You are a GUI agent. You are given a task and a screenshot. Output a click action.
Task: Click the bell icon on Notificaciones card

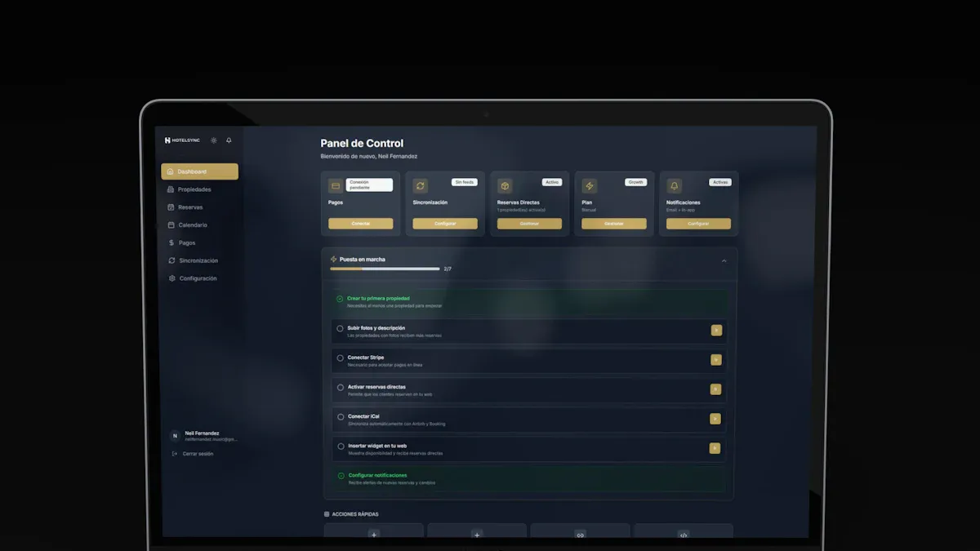pos(675,186)
